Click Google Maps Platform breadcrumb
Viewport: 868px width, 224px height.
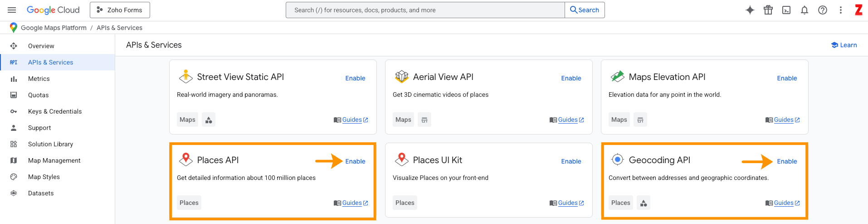click(54, 28)
